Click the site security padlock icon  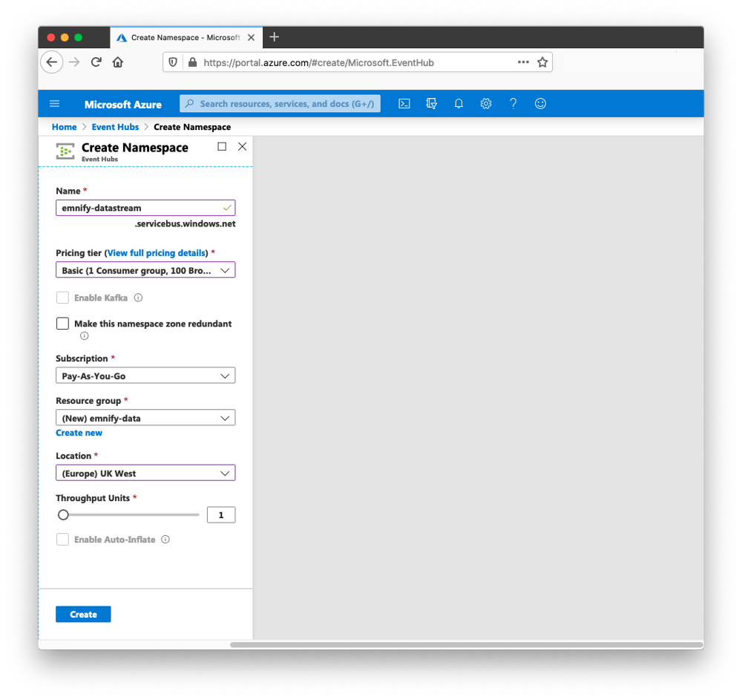pyautogui.click(x=193, y=62)
